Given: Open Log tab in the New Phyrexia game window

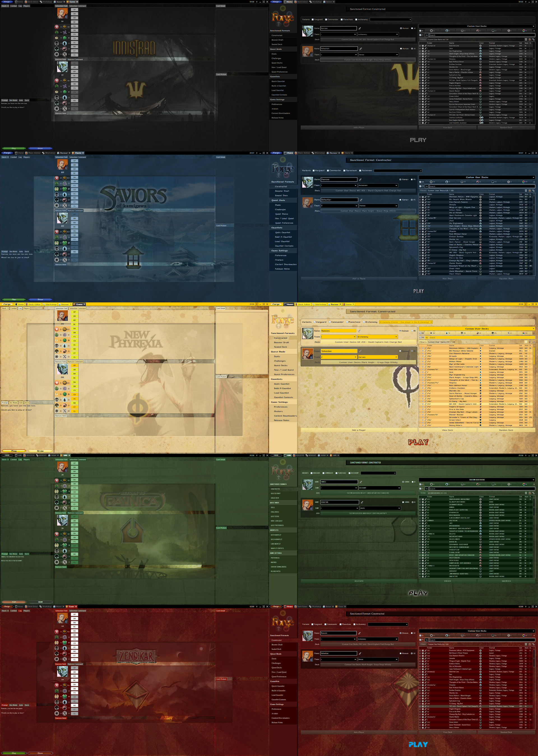Looking at the screenshot, I should (x=20, y=308).
